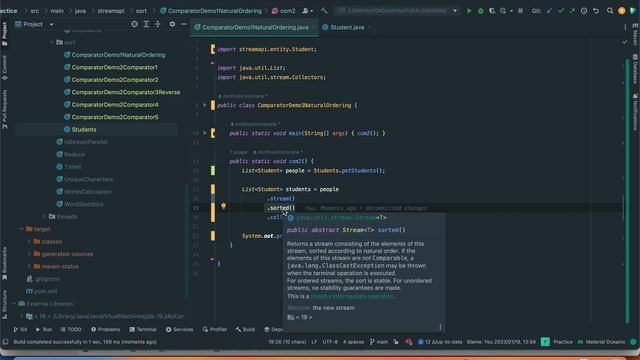Open the run configuration dropdown
The height and width of the screenshot is (360, 640).
tap(455, 11)
